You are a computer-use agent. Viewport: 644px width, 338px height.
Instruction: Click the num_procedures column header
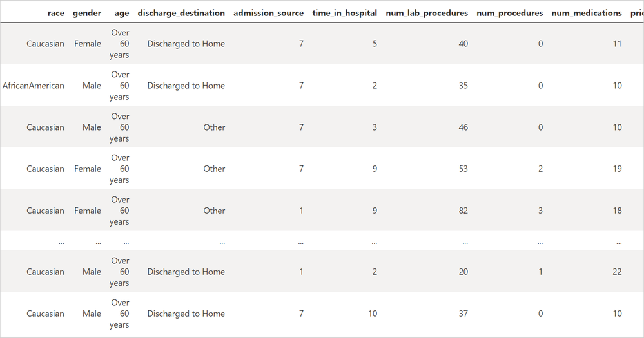click(510, 13)
